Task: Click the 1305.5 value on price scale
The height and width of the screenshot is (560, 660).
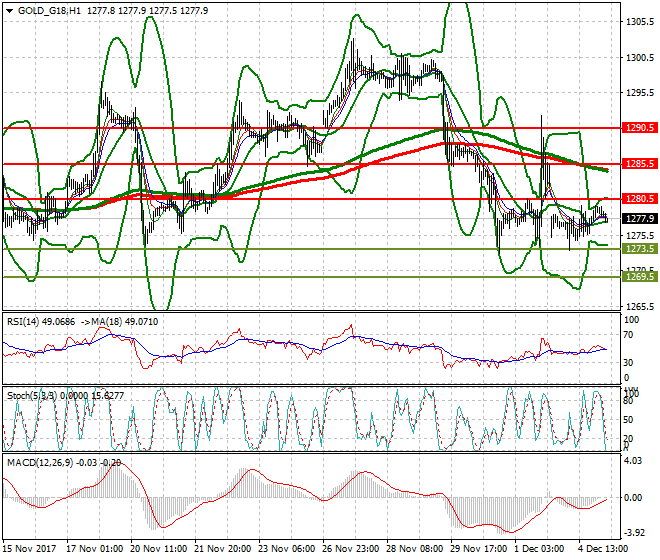Action: [x=637, y=22]
